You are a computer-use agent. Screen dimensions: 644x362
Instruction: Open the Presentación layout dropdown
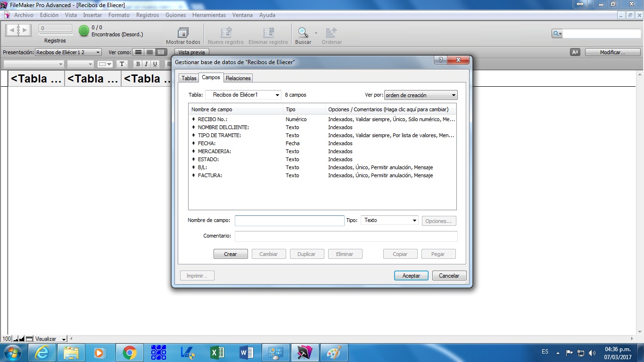tap(68, 52)
